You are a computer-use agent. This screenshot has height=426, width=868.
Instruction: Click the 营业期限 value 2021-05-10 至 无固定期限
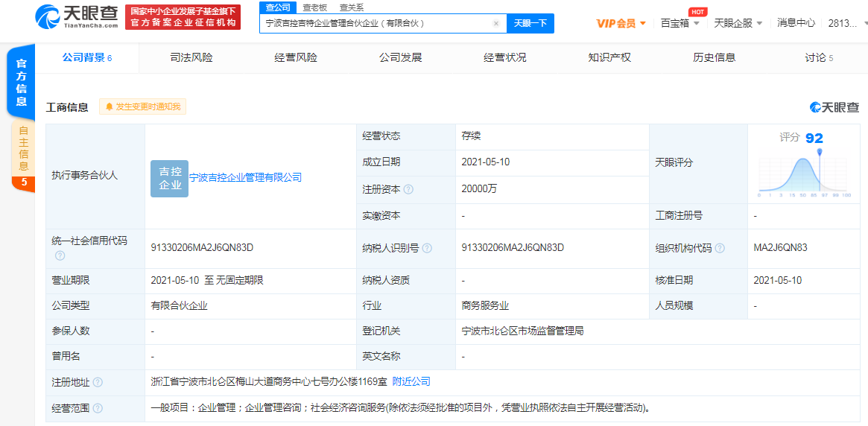[x=207, y=281]
